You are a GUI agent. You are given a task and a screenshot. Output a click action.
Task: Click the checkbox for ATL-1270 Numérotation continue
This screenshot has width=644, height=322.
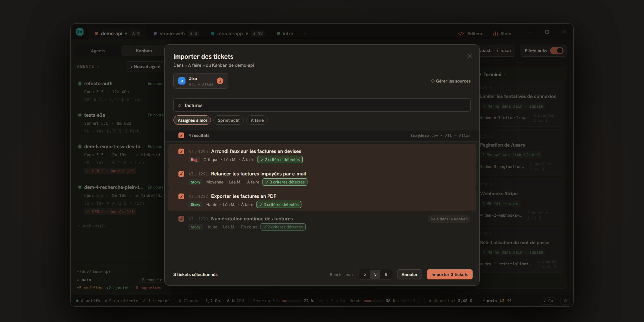point(181,219)
